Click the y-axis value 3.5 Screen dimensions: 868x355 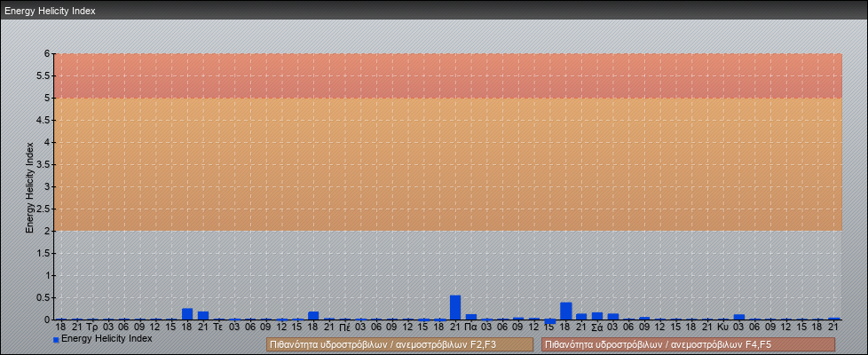(x=43, y=164)
